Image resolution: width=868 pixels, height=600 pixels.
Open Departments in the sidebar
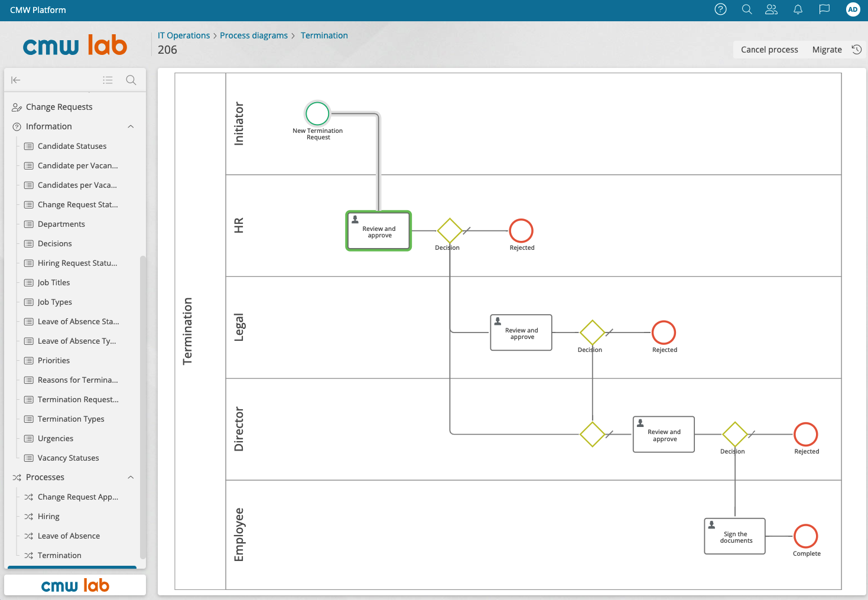pyautogui.click(x=61, y=224)
